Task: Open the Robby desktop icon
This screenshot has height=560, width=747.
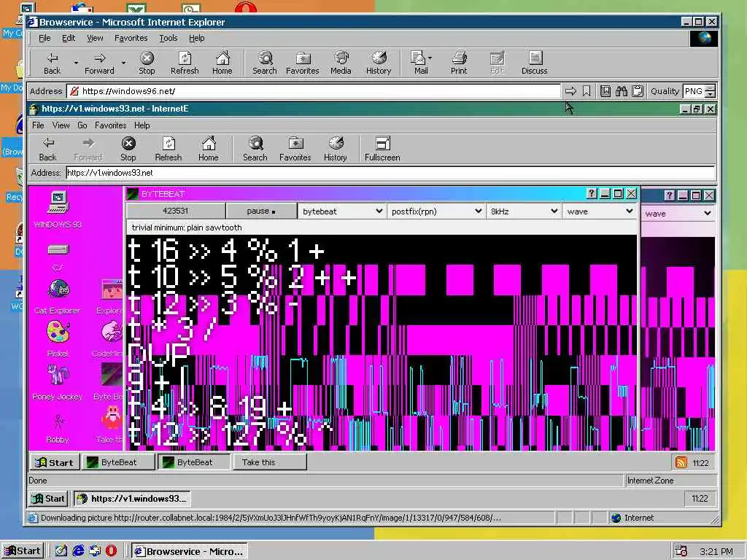Action: 58,429
